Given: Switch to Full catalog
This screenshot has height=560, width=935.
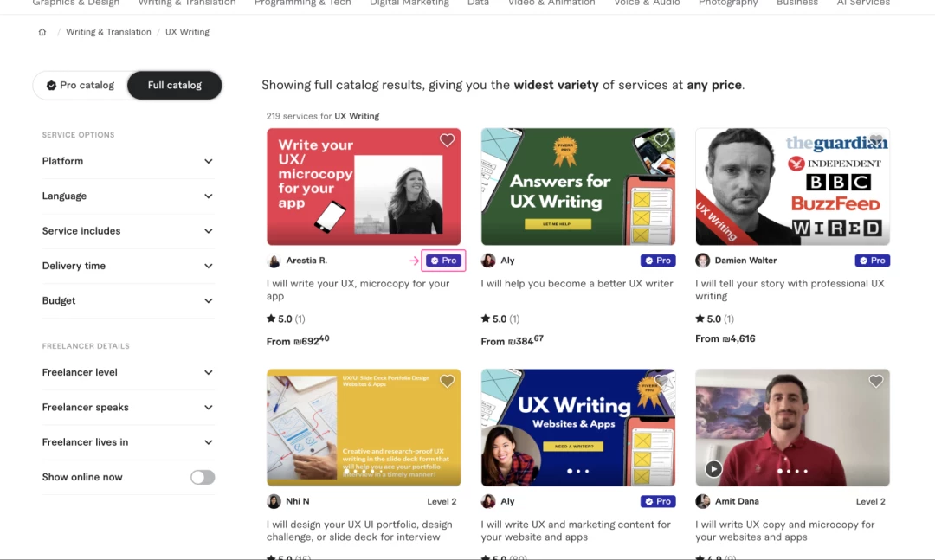Looking at the screenshot, I should [175, 86].
